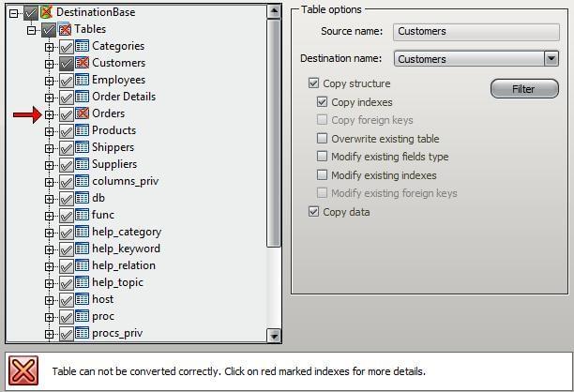Select the Shippers table row
Image resolution: width=574 pixels, height=392 pixels.
pyautogui.click(x=113, y=147)
